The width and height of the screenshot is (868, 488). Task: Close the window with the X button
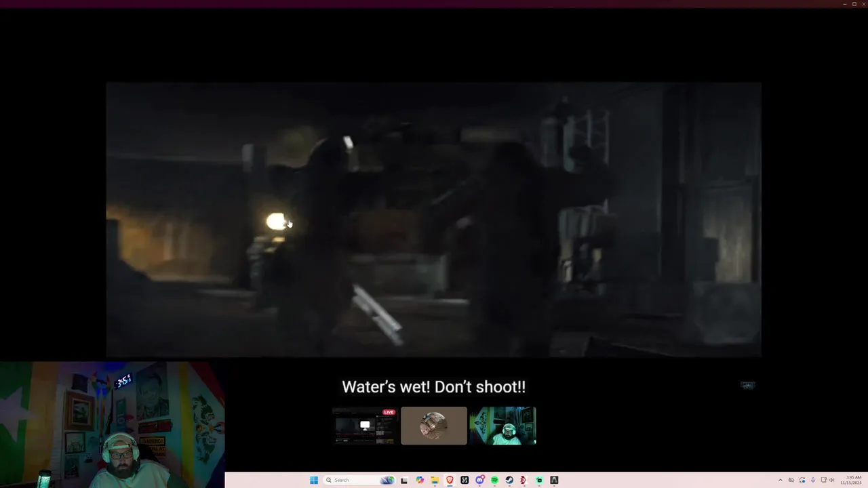(x=864, y=4)
